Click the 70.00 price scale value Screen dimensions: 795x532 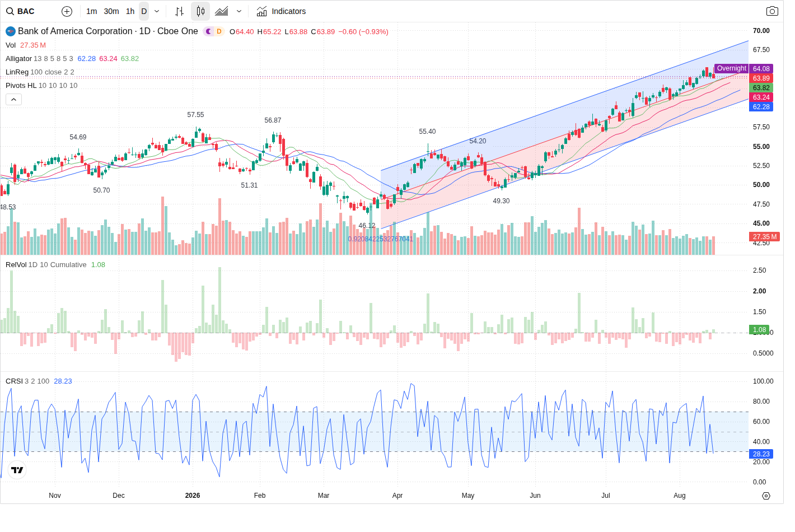[761, 31]
